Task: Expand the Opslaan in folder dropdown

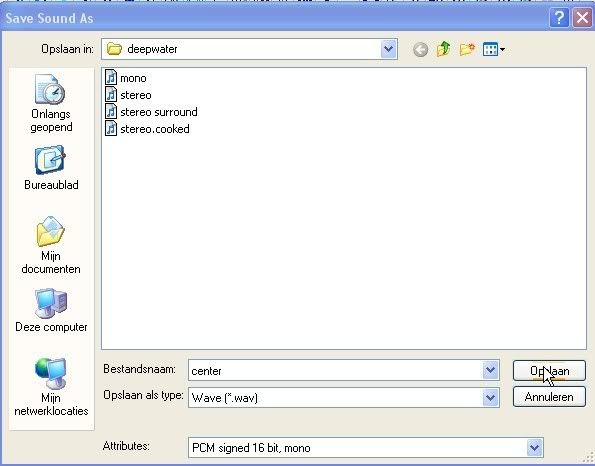Action: 388,49
